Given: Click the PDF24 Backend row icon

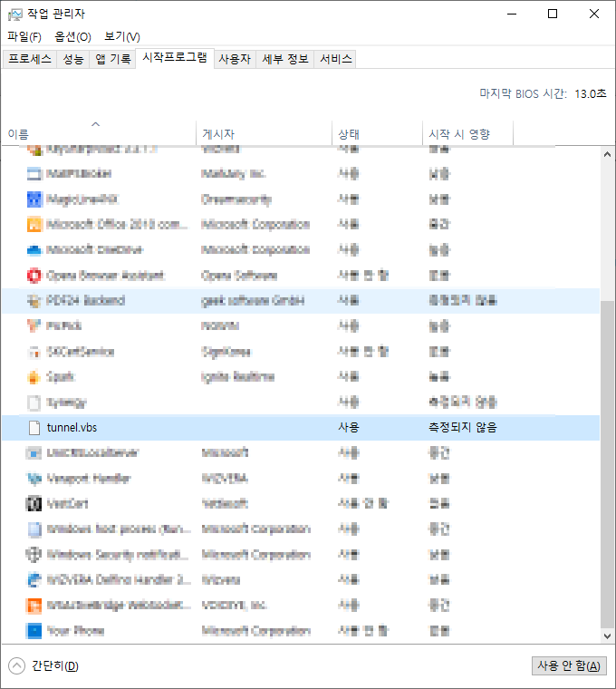Looking at the screenshot, I should [x=34, y=301].
